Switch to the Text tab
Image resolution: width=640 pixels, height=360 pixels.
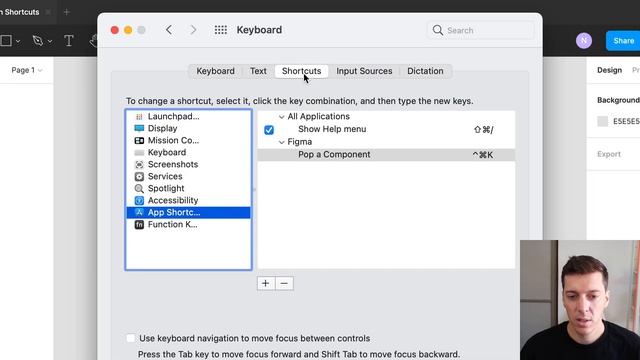(258, 71)
